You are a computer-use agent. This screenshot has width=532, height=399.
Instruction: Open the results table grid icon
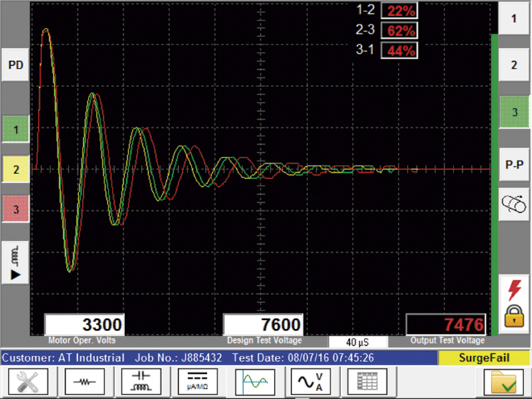coord(368,382)
